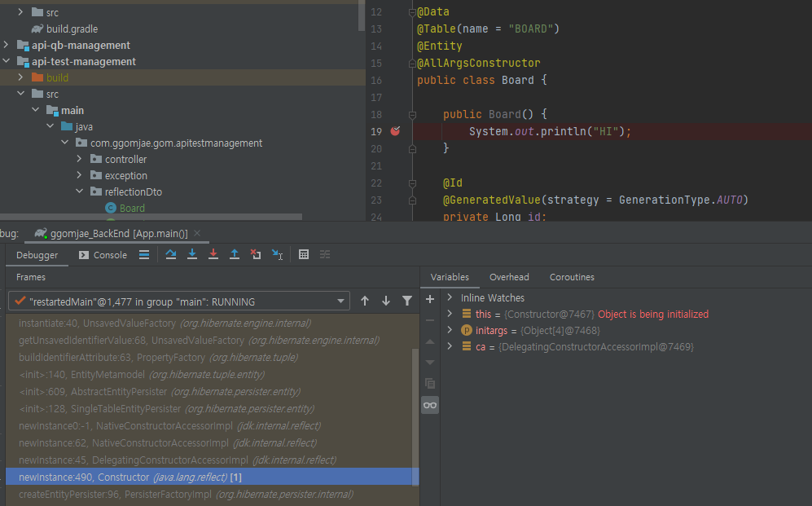Viewport: 812px width, 506px height.
Task: Toggle the breakpoint on line 19
Action: tap(395, 131)
